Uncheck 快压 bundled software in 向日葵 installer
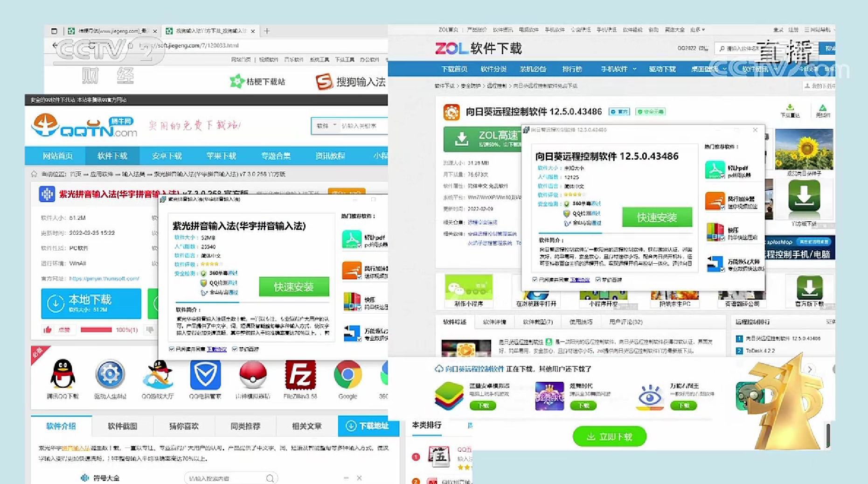The height and width of the screenshot is (484, 868). tap(722, 238)
